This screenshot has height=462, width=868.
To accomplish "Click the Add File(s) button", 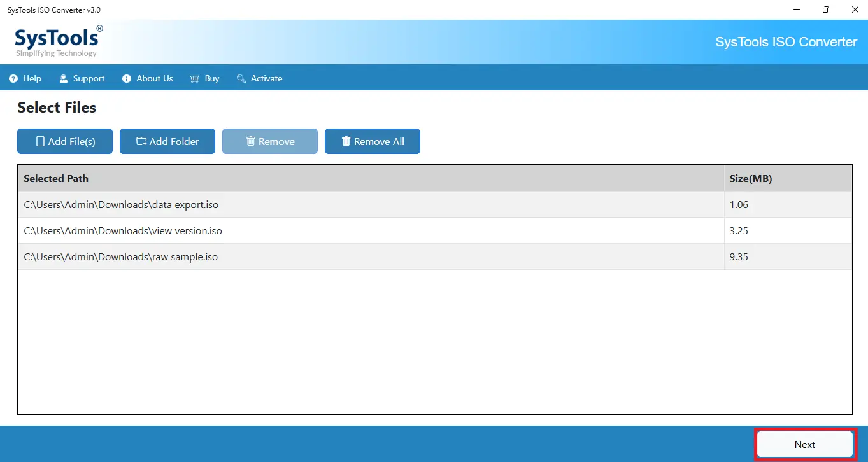I will click(65, 141).
